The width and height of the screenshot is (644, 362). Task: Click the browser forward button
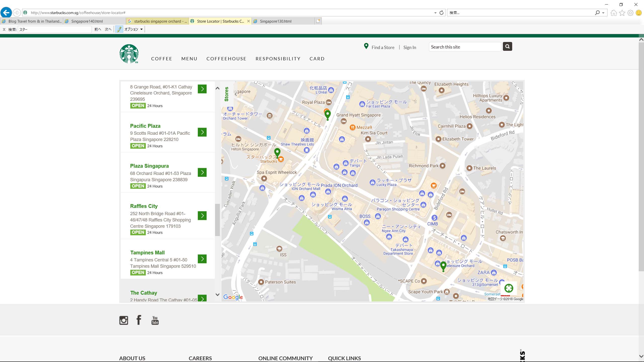tap(17, 13)
